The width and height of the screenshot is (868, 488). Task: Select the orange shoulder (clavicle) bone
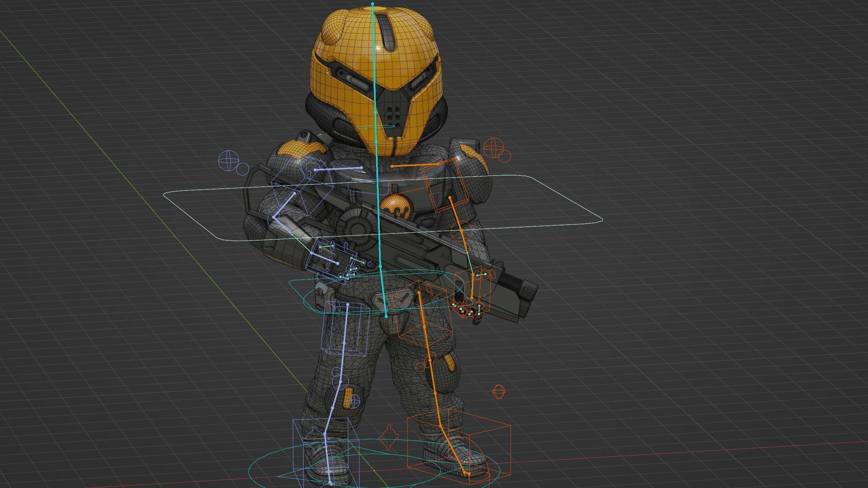click(416, 165)
